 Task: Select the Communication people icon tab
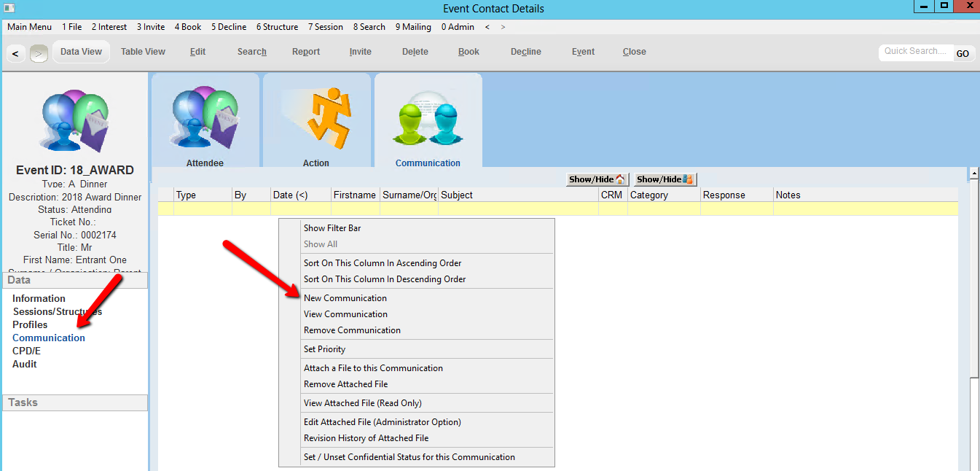point(428,120)
